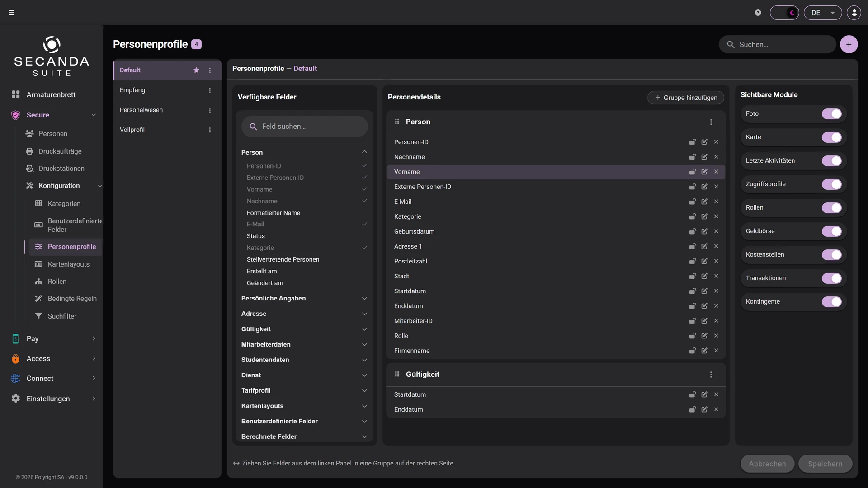Edit the Vorname field

(x=704, y=172)
